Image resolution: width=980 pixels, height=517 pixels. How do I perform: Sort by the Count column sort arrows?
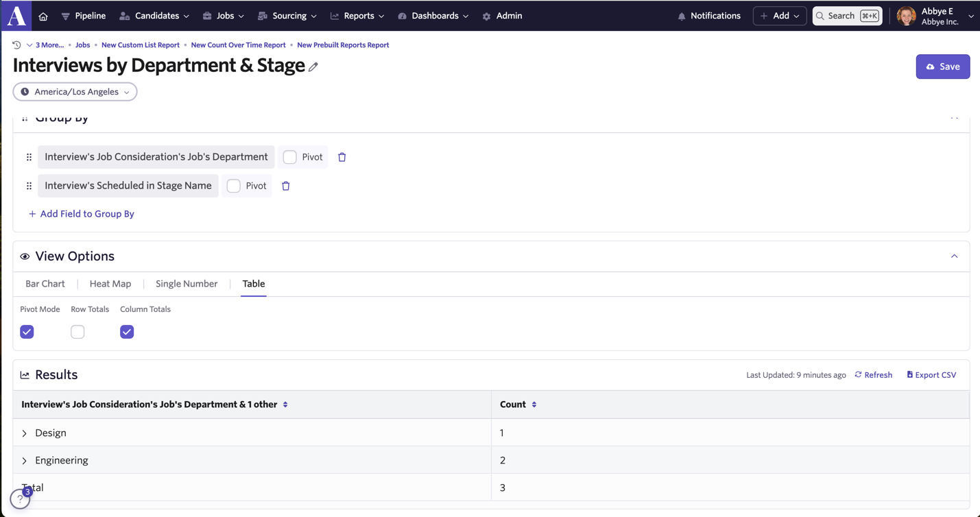(x=534, y=405)
